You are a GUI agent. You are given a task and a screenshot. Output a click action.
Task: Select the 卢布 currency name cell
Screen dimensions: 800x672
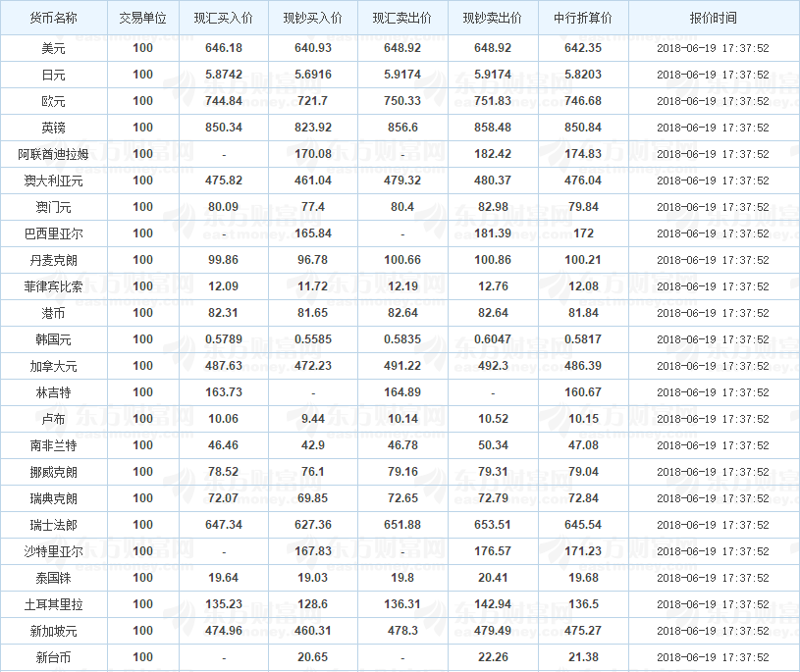[x=54, y=420]
